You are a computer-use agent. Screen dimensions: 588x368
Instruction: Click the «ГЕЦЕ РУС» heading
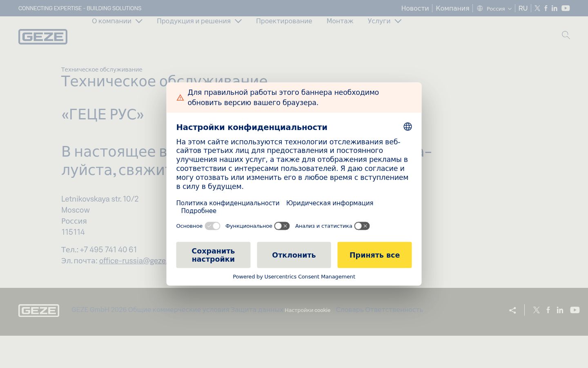click(x=102, y=114)
